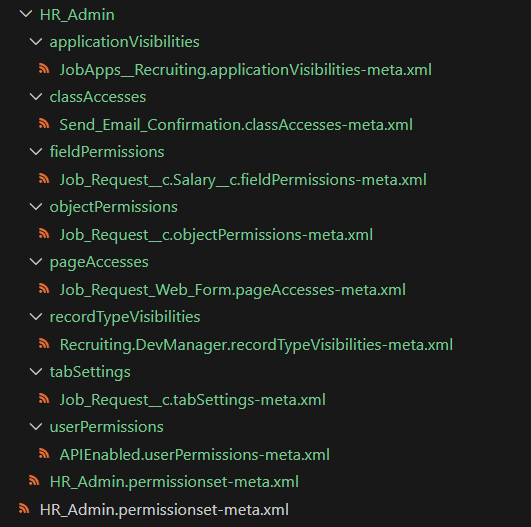This screenshot has width=531, height=527.
Task: Collapse tabSettings folder chevron
Action: coord(36,372)
